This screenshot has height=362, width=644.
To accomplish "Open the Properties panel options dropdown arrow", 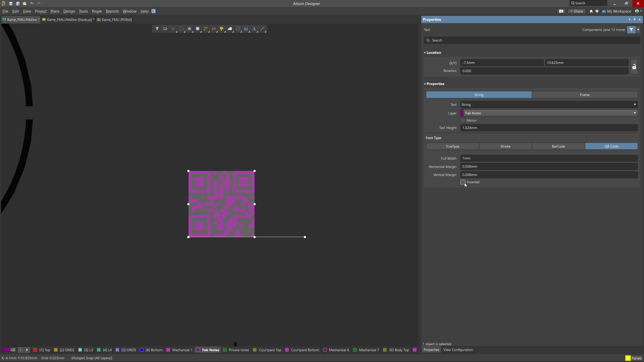I will (x=630, y=19).
